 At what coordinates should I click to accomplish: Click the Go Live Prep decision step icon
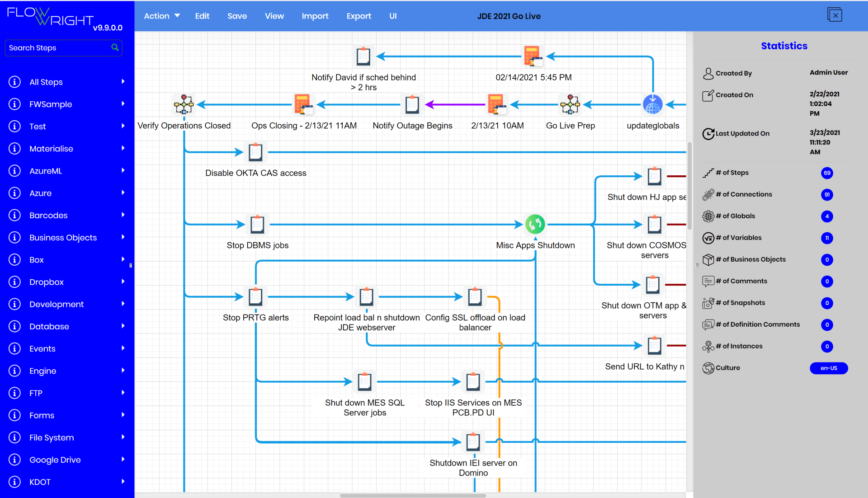click(571, 104)
